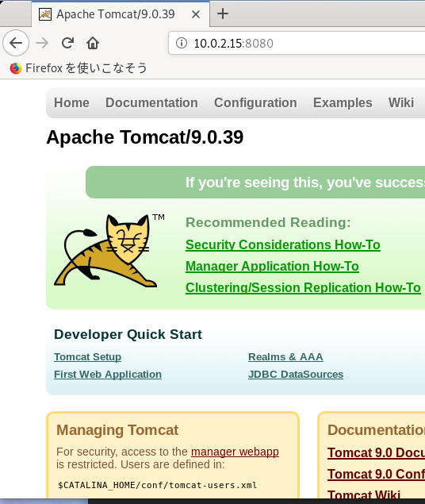Focus the address bar showing 10.0.2.15:8080
Screen dimensions: 425x504
[x=297, y=43]
